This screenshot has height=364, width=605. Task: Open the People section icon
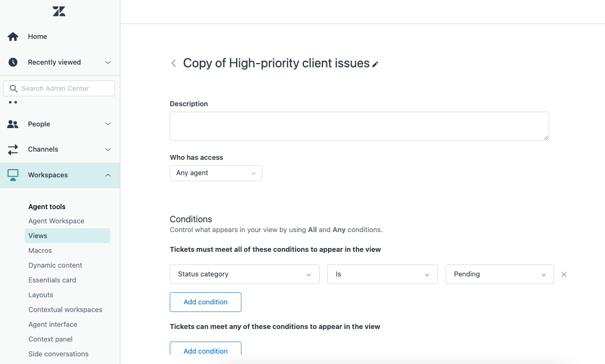coord(13,124)
